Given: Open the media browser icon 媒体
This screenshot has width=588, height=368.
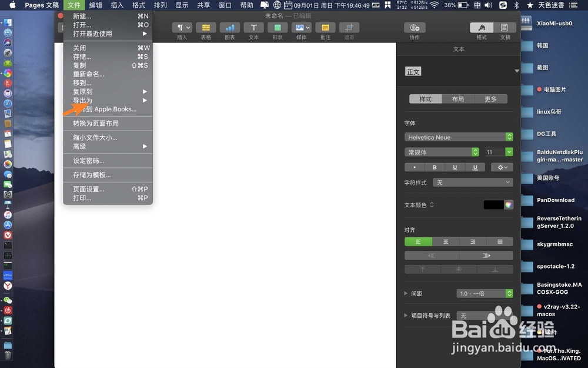Looking at the screenshot, I should coord(301,28).
